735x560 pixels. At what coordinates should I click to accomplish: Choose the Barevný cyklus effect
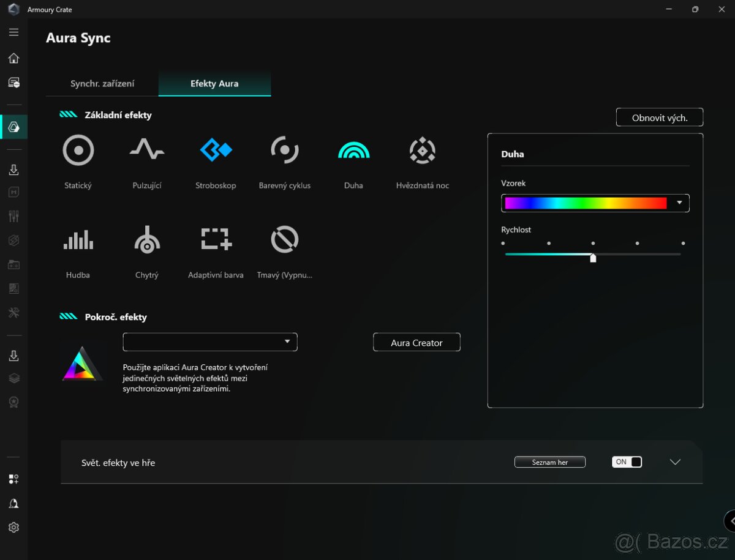click(284, 150)
